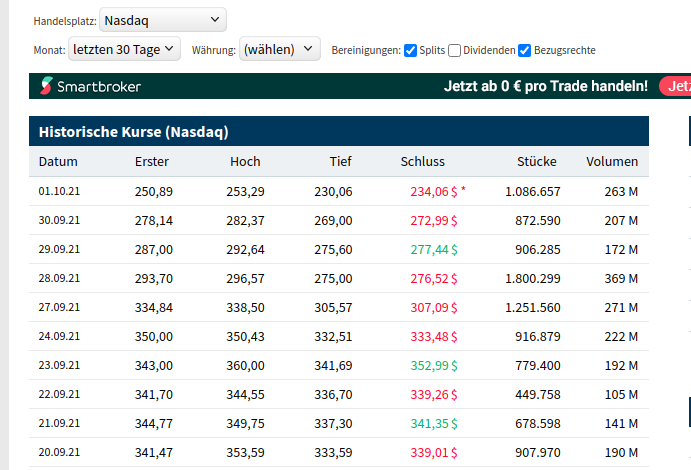Click the Tief column header
Image resolution: width=691 pixels, height=470 pixels.
(x=340, y=161)
